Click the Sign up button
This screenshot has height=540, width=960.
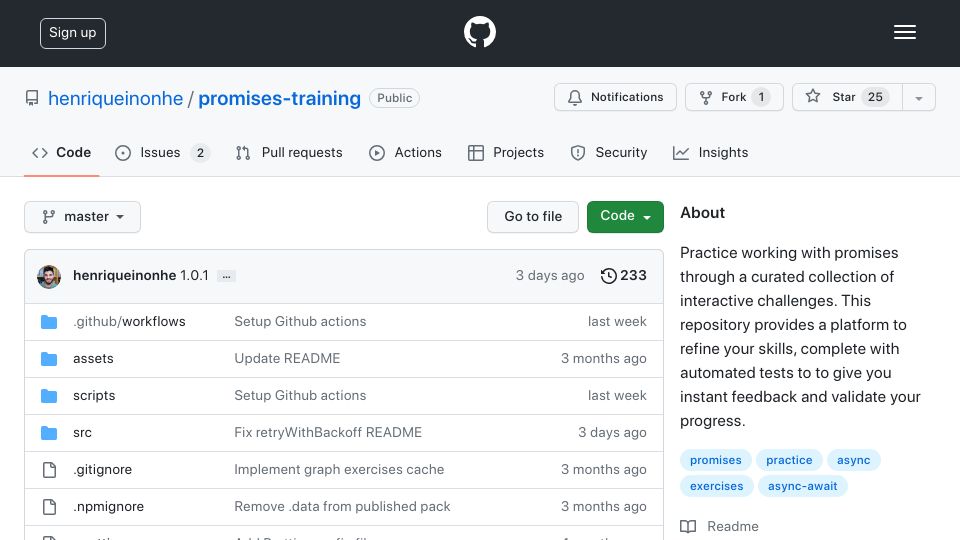(73, 33)
